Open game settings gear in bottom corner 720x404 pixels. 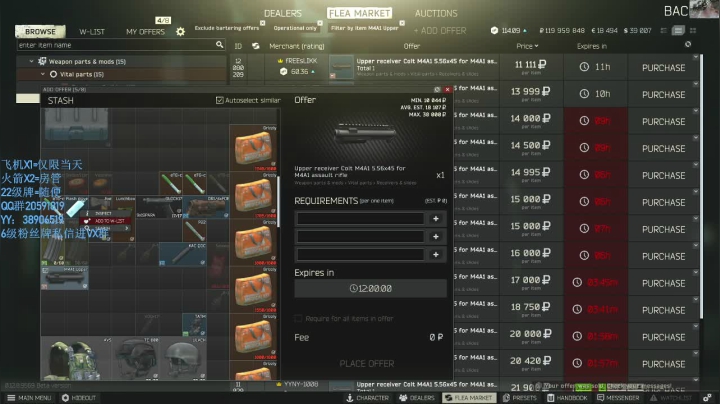click(x=707, y=398)
